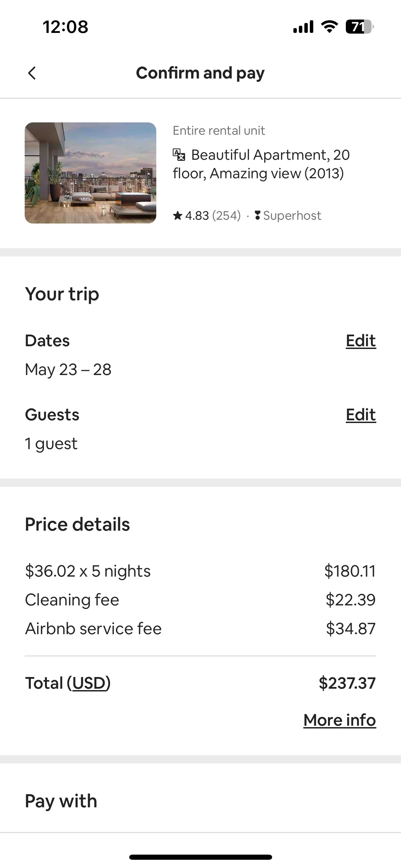The image size is (401, 868).
Task: Open the listing title Beautiful Apartment
Action: coord(261,164)
